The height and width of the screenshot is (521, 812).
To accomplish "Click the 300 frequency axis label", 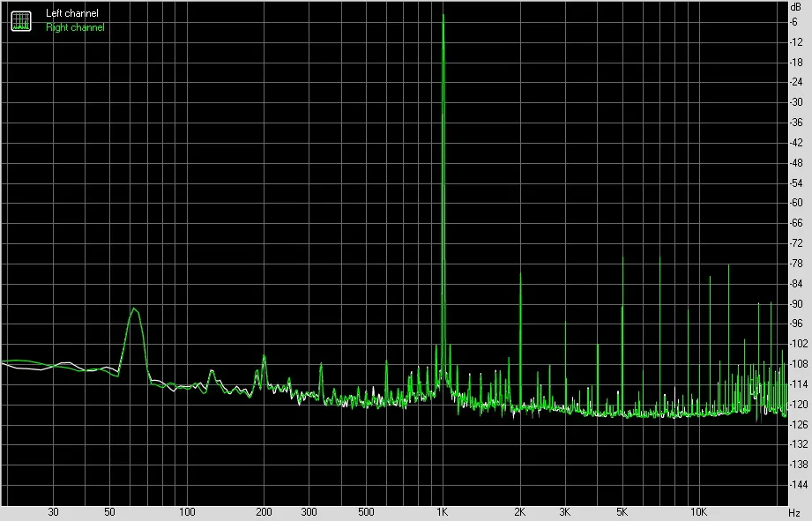I will tap(309, 512).
